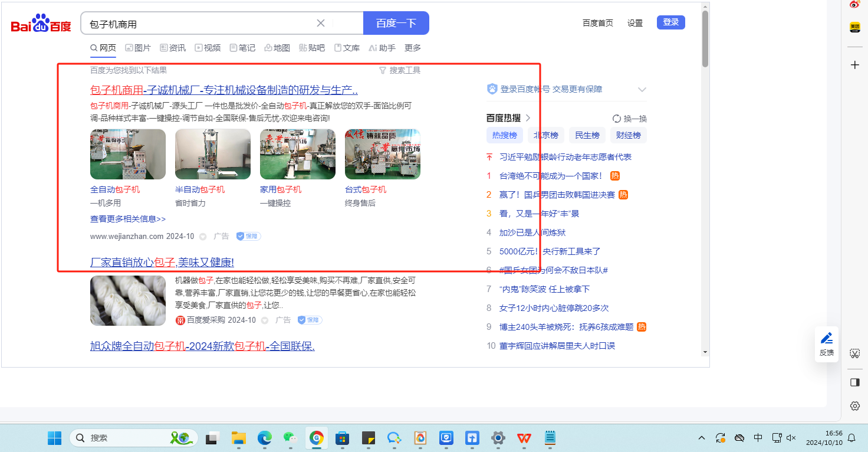Switch to the 图片 search tab
Viewport: 868px width, 452px height.
point(137,48)
